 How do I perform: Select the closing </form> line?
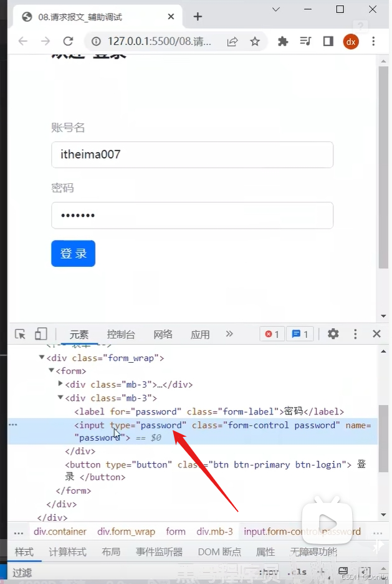[74, 491]
